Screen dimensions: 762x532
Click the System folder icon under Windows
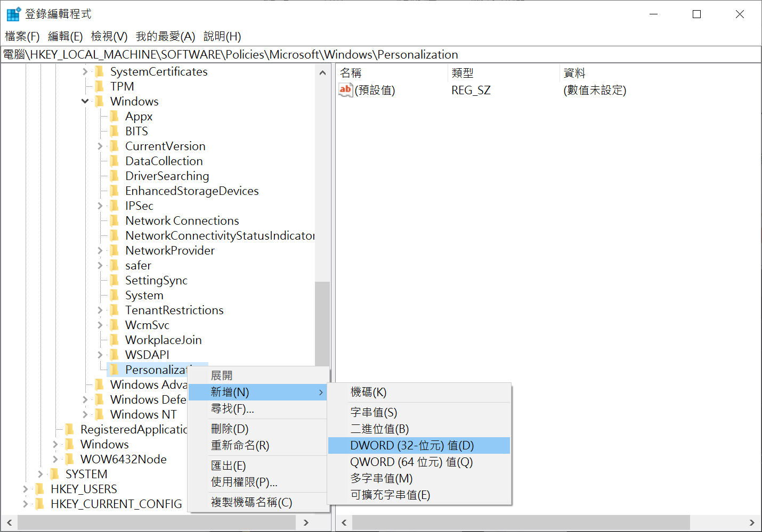click(115, 295)
